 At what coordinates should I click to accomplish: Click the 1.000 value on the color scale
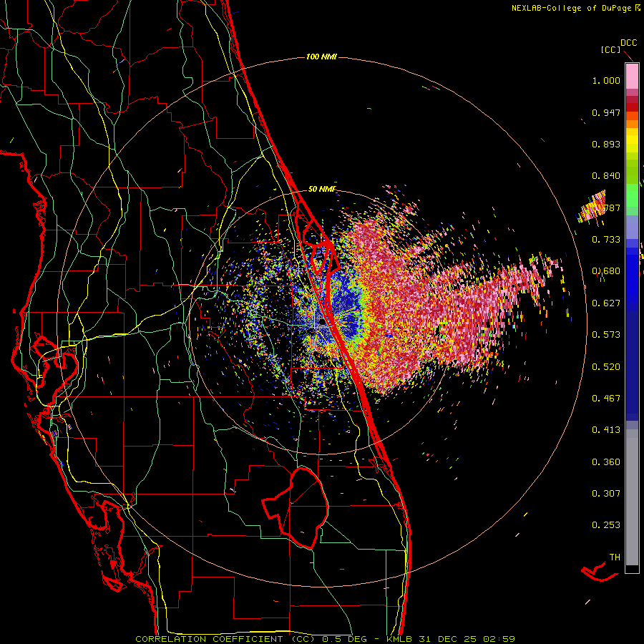606,80
